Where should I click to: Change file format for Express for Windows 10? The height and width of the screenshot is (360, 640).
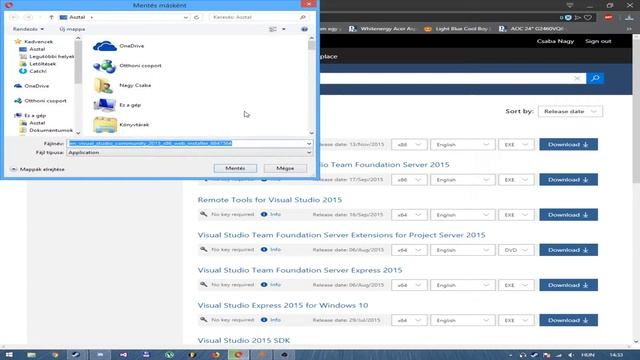click(x=516, y=320)
